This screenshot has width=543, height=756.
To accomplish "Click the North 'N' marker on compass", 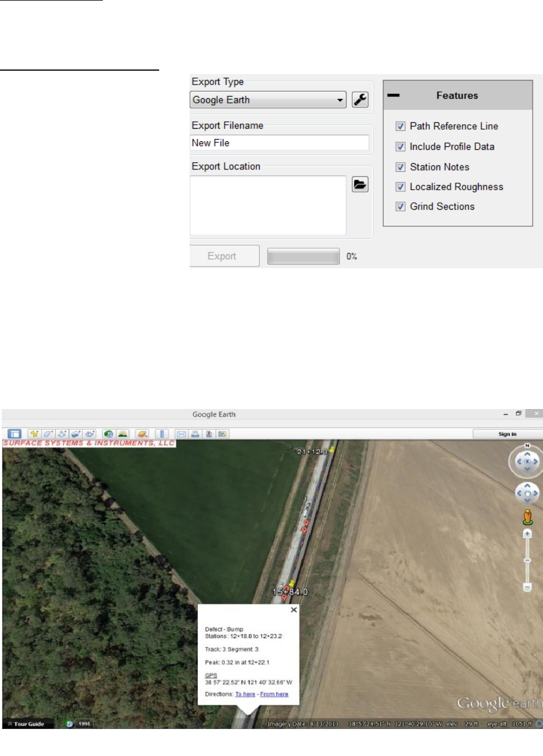I will coord(527,445).
